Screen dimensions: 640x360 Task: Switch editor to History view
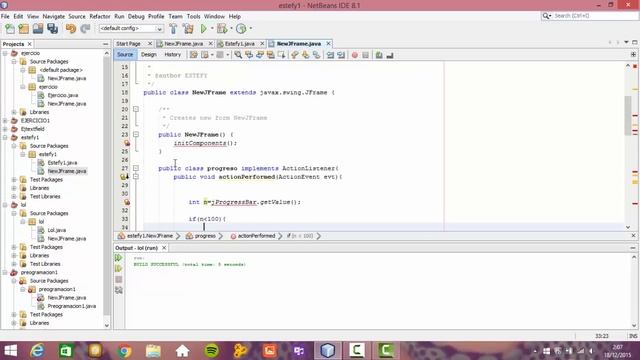point(173,55)
